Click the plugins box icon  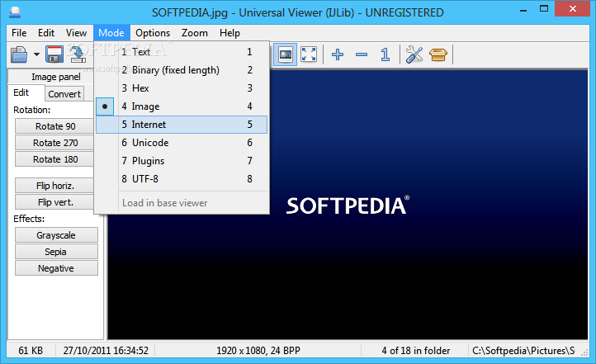click(438, 54)
